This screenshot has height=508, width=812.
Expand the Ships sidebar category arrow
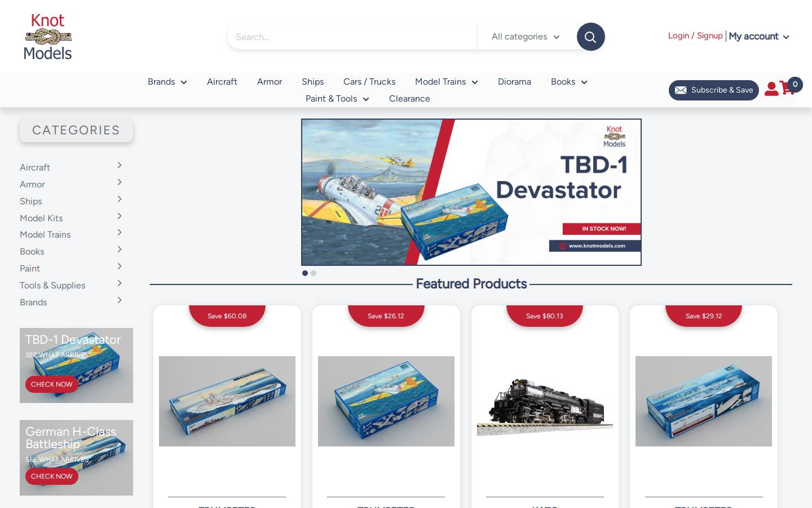pyautogui.click(x=120, y=199)
